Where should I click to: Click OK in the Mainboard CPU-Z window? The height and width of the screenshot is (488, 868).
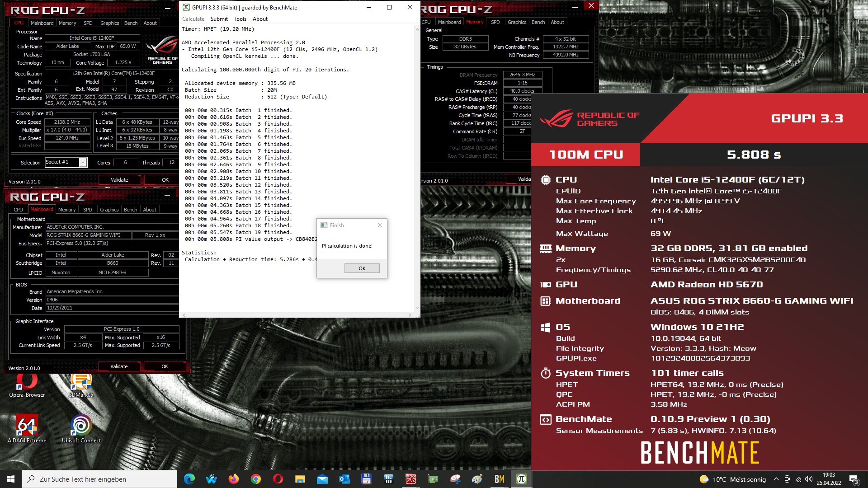pos(165,366)
